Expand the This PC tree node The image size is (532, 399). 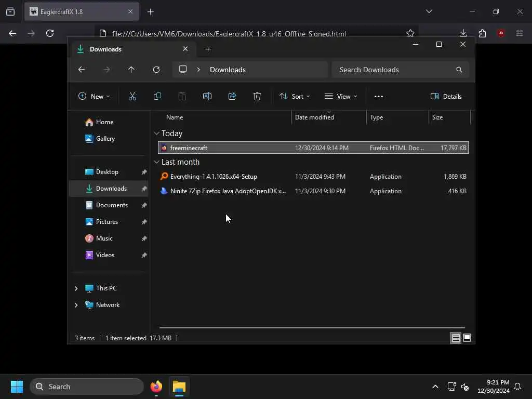coord(76,288)
